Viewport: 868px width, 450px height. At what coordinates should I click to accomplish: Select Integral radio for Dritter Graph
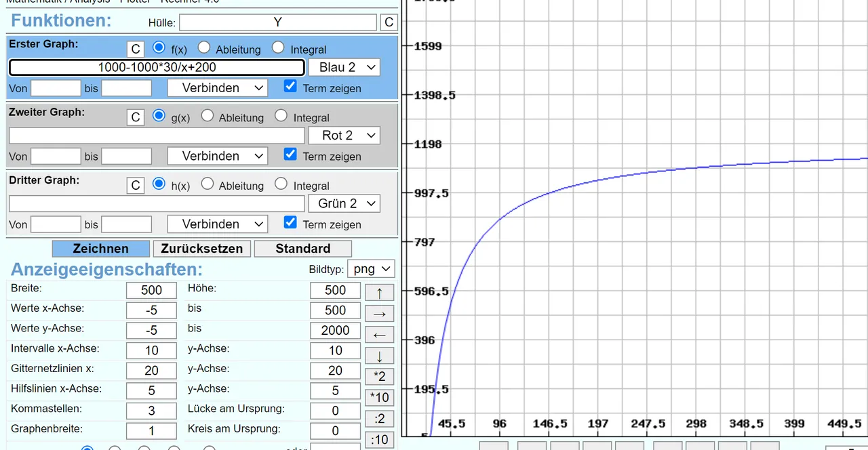[x=281, y=184]
